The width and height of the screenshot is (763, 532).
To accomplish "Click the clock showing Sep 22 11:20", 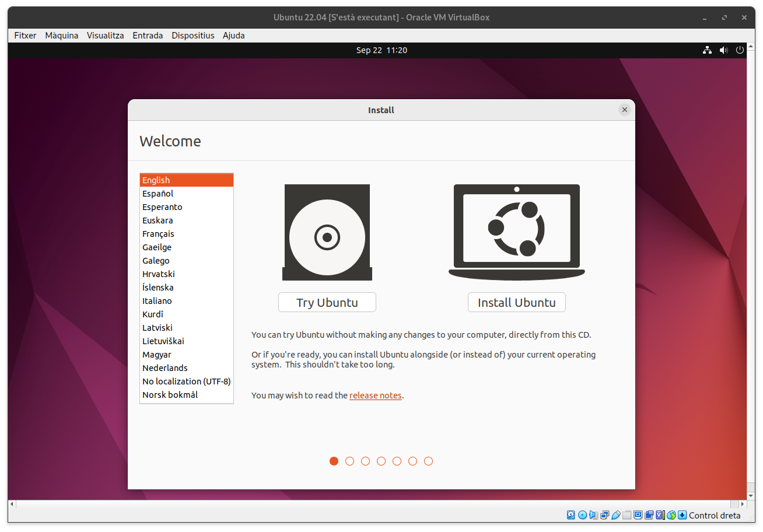I will pyautogui.click(x=381, y=50).
